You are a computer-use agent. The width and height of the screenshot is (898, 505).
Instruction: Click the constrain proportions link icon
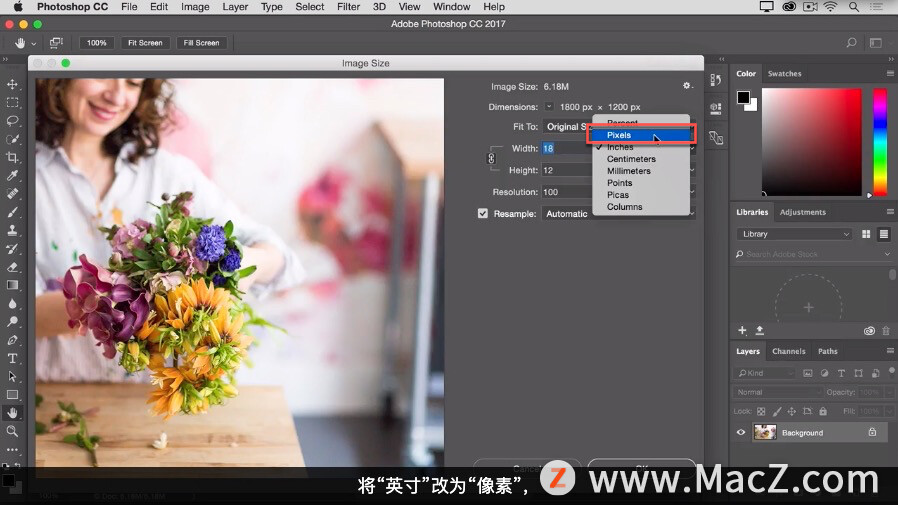(491, 159)
